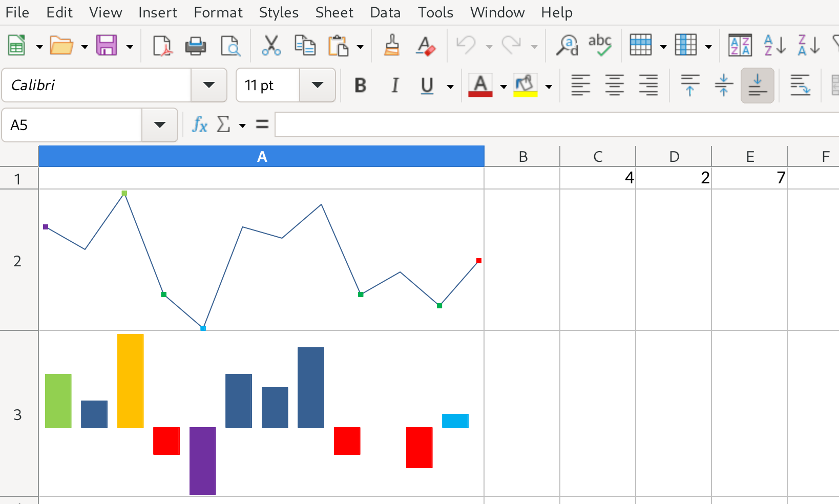Select the Cut scissors icon
The width and height of the screenshot is (839, 504).
click(271, 46)
